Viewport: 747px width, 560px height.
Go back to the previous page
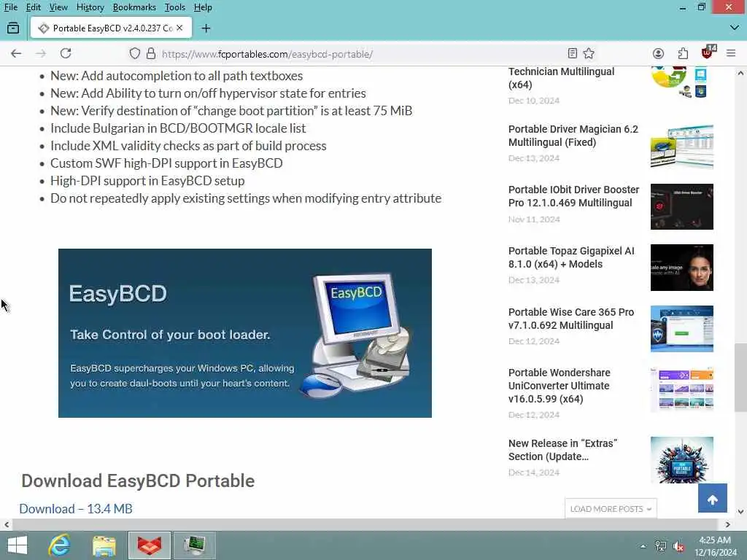tap(16, 53)
